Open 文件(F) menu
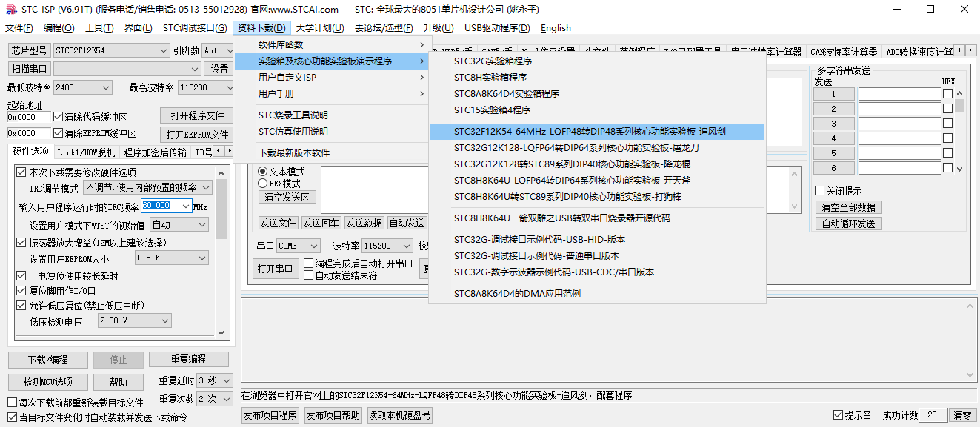Image resolution: width=980 pixels, height=427 pixels. coord(19,28)
